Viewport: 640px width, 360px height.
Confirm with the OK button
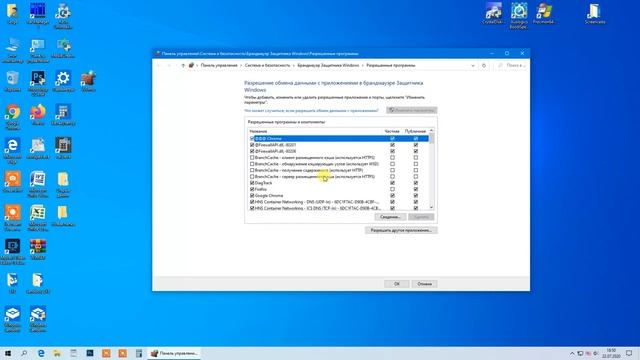(x=397, y=284)
